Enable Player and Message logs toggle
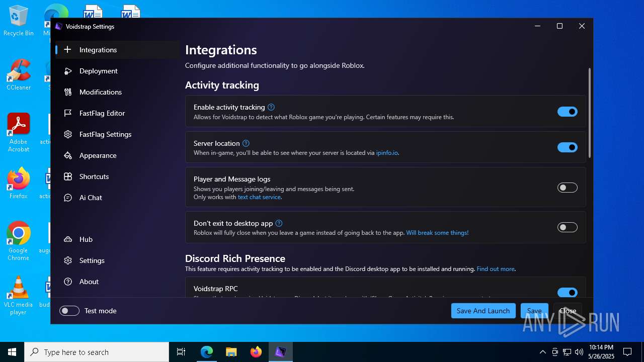Image resolution: width=644 pixels, height=362 pixels. 568,188
